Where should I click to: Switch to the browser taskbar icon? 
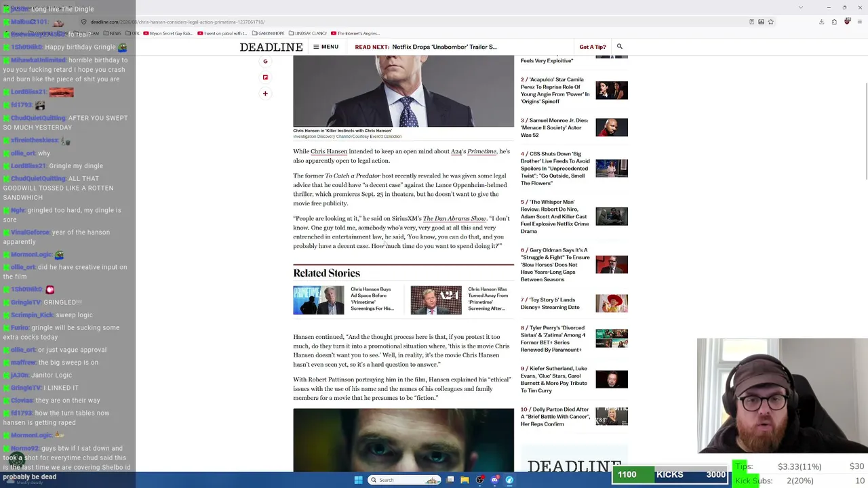point(509,480)
